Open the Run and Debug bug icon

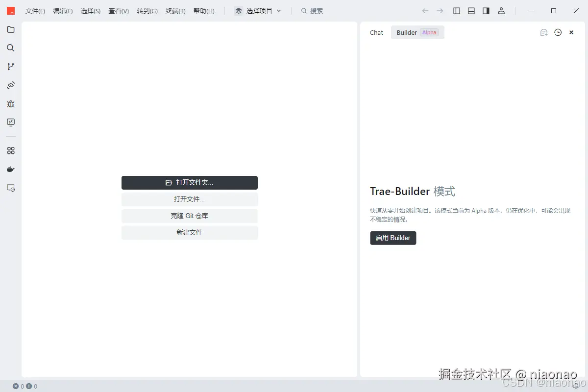(x=11, y=104)
